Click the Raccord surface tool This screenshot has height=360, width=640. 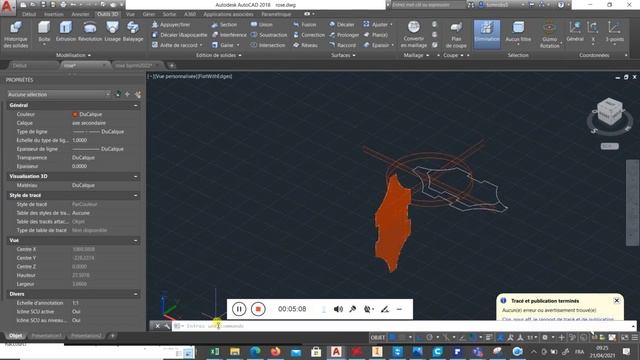[x=342, y=45]
